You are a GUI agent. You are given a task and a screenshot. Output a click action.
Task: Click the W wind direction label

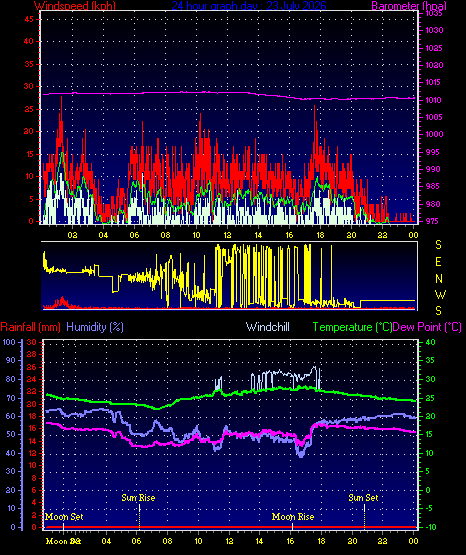pos(440,294)
